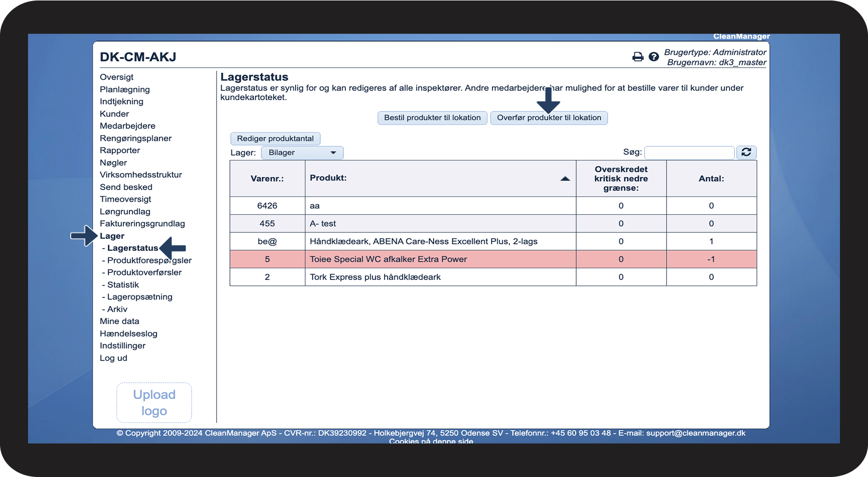Click Antal value -1 in highlighted row
Viewport: 868px width, 477px height.
tap(711, 259)
